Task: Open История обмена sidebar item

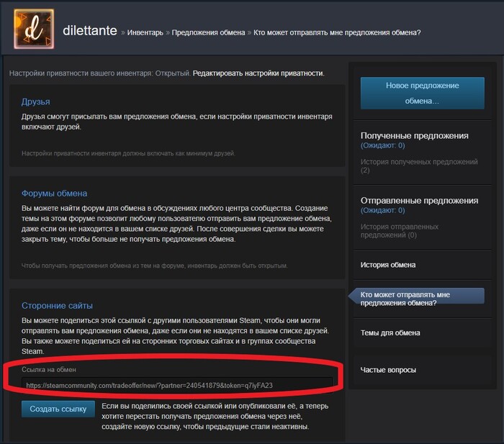Action: (x=388, y=265)
